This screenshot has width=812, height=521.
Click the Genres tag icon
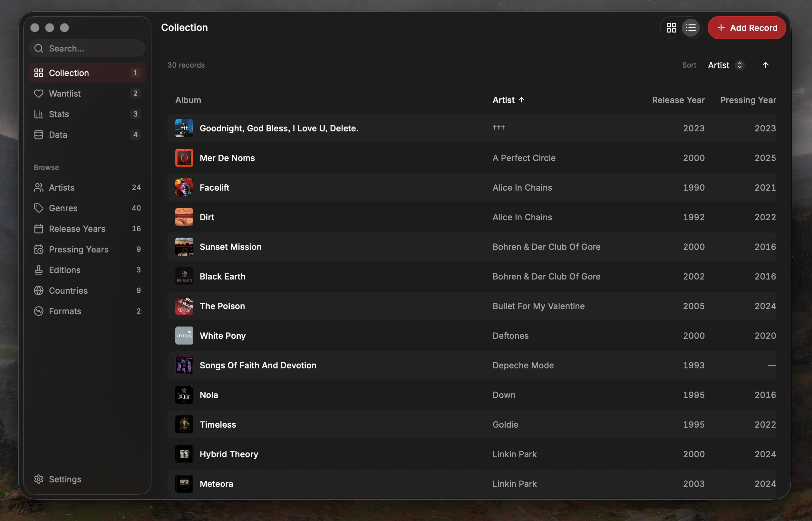pos(39,208)
